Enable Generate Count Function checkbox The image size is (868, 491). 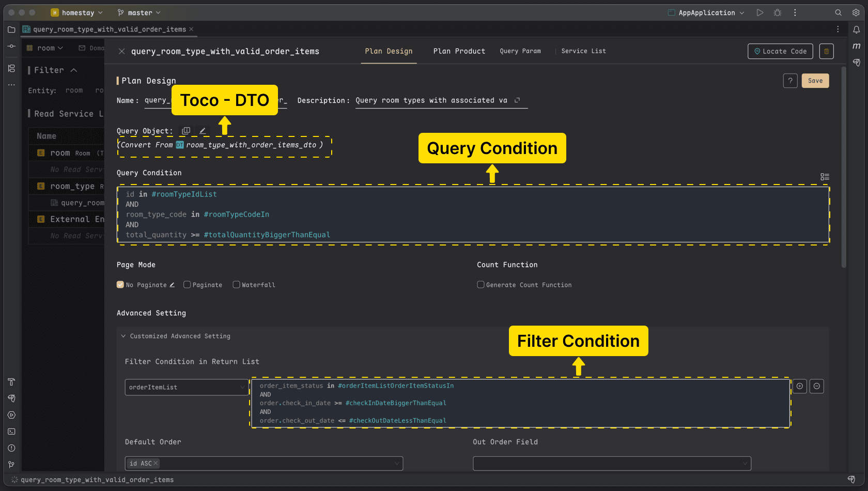[x=481, y=285]
